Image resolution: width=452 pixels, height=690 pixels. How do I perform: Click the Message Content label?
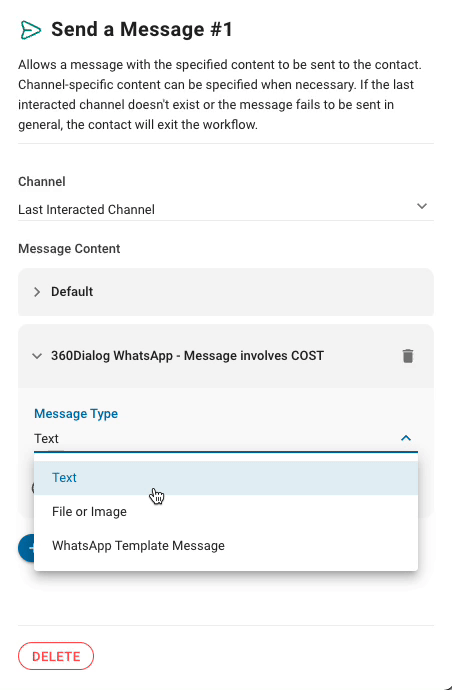(69, 249)
